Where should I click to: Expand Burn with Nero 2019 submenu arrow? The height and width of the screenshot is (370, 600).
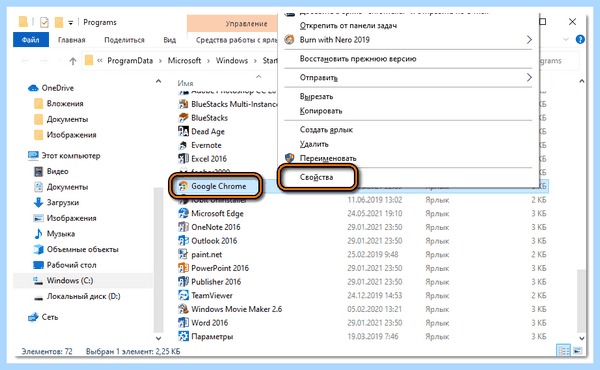coord(529,39)
